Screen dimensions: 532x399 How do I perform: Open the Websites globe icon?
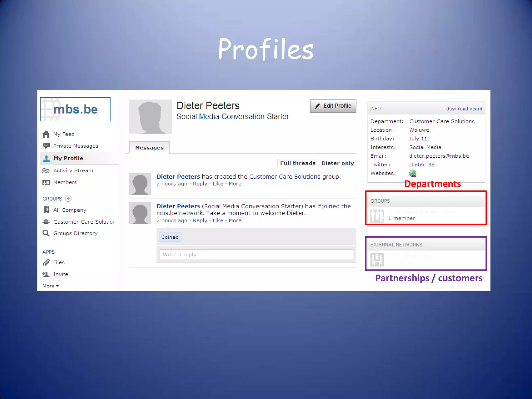click(x=413, y=173)
